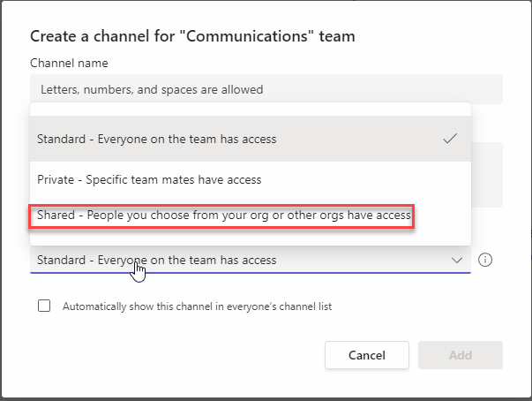Click the checkmark next to Standard option
Viewport: 532px width, 401px height.
coord(450,139)
